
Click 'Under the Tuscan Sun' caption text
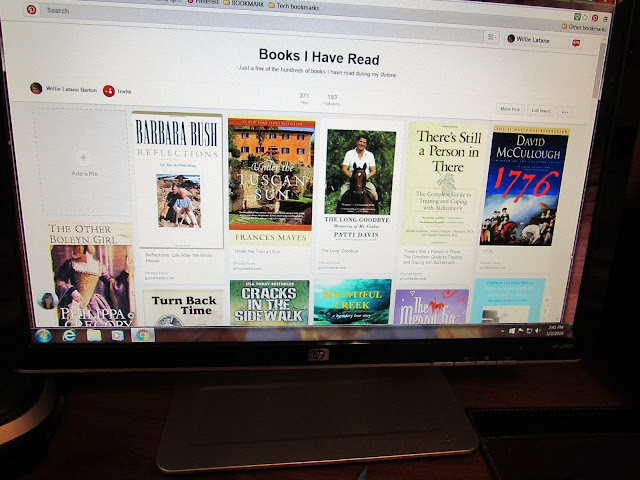257,251
